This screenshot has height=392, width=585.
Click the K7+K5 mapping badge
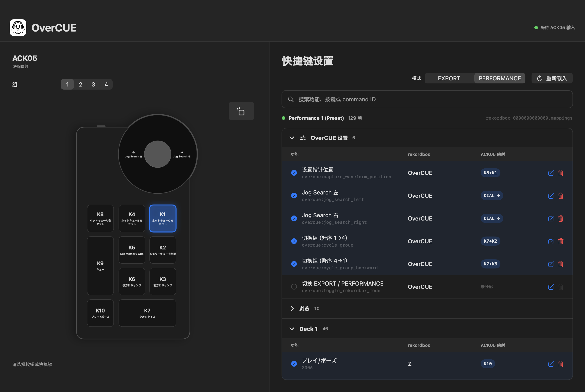pyautogui.click(x=490, y=264)
